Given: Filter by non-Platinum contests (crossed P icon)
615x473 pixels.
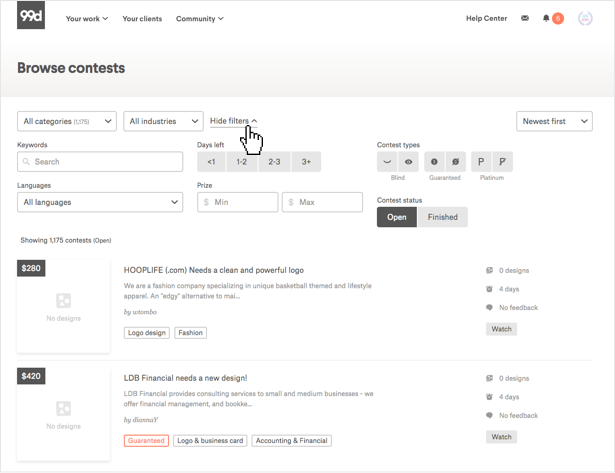Looking at the screenshot, I should (x=502, y=161).
